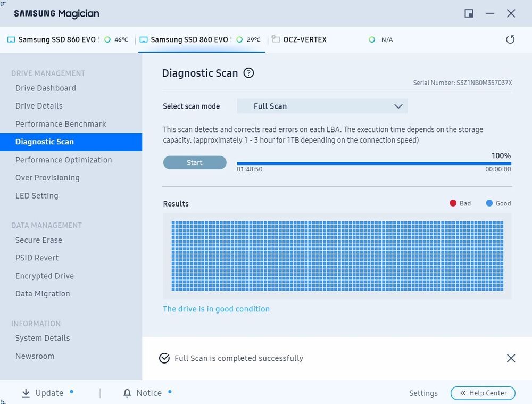Click the bell icon next to Notice
The width and height of the screenshot is (532, 404).
tap(127, 393)
